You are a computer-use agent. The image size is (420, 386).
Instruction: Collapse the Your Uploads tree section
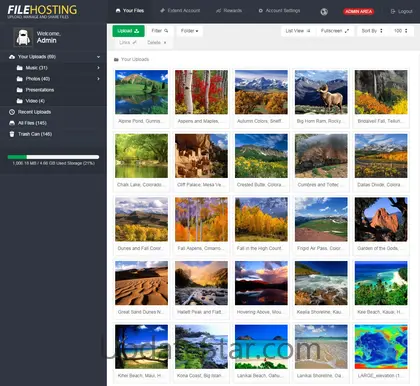click(98, 57)
